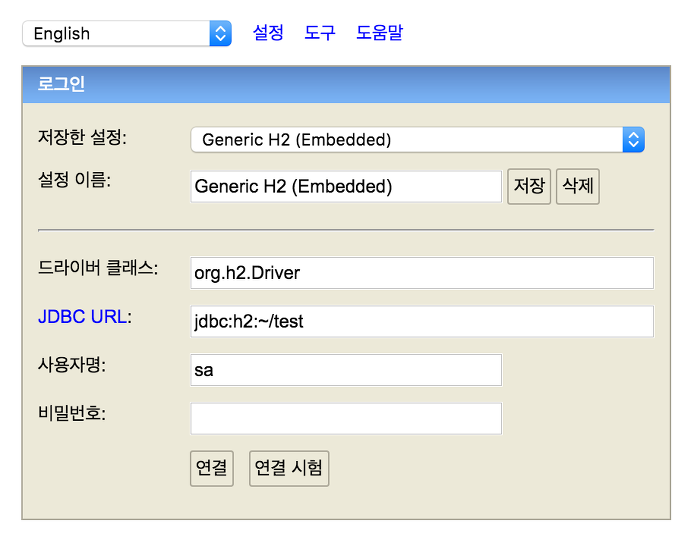Expand the 저장한 설정 saved settings dropdown
This screenshot has width=694, height=552.
pos(417,140)
